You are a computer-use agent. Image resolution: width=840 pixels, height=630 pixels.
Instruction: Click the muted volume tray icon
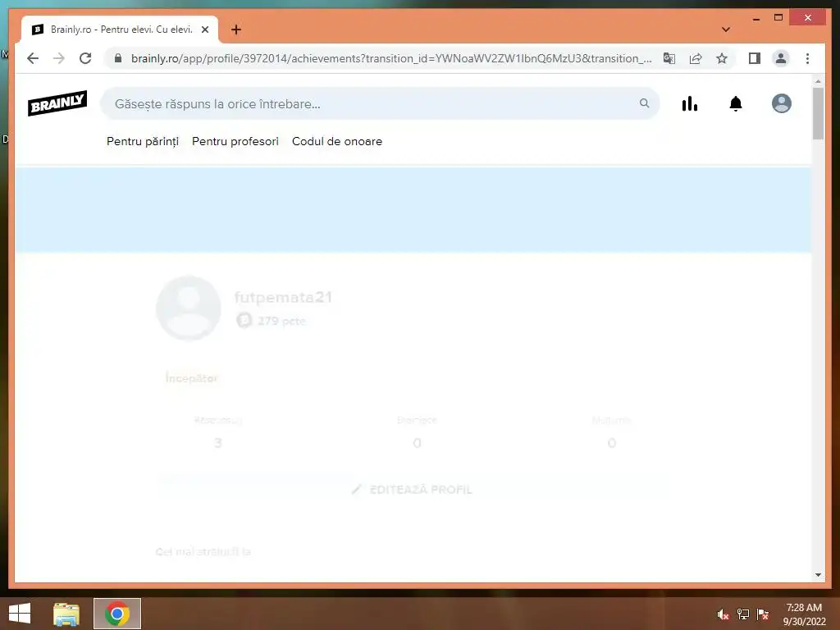pos(724,614)
